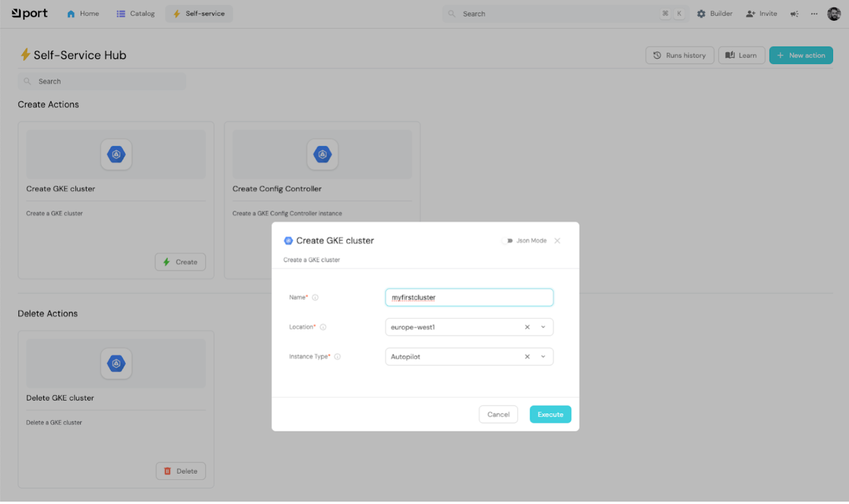This screenshot has width=849, height=504.
Task: Click the Create GKE cluster card title
Action: pyautogui.click(x=61, y=189)
